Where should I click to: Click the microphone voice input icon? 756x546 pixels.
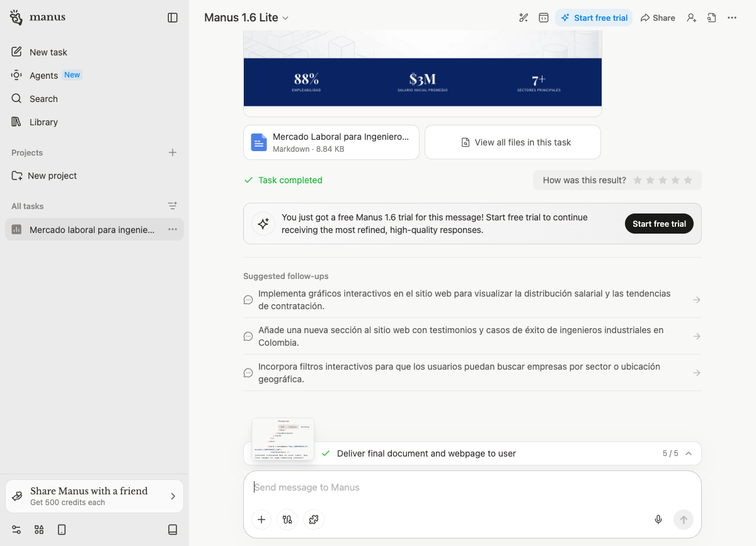(x=658, y=520)
